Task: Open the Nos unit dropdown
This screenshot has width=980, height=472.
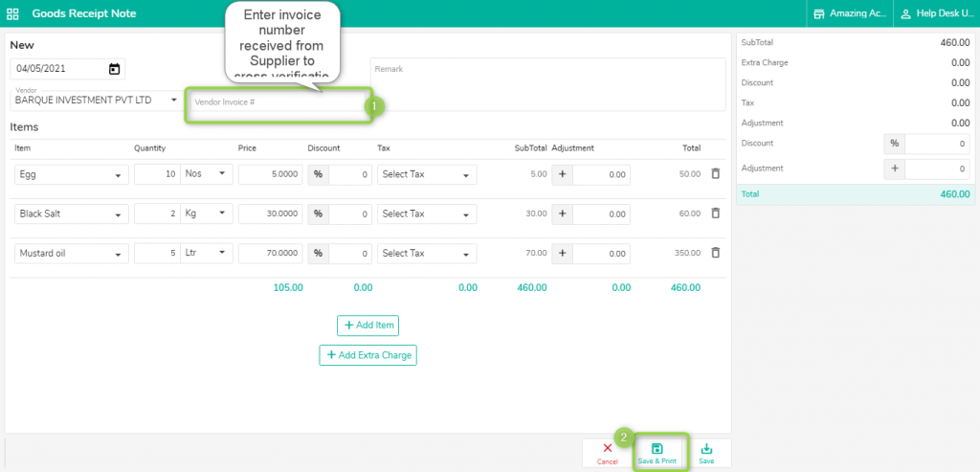Action: point(207,174)
